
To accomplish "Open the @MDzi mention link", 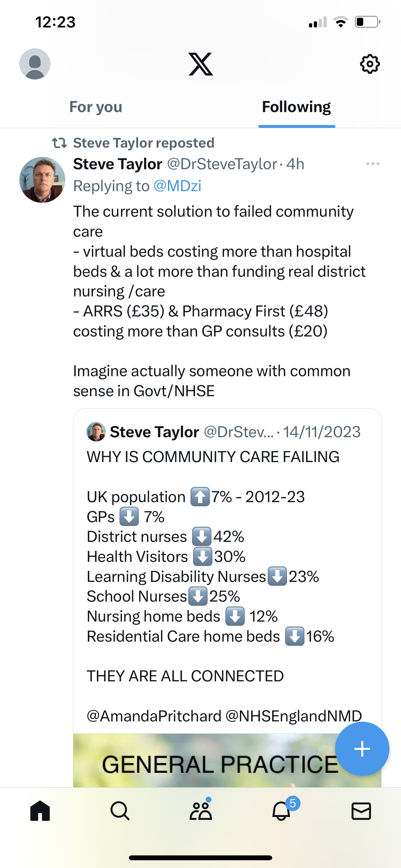I will pyautogui.click(x=177, y=186).
